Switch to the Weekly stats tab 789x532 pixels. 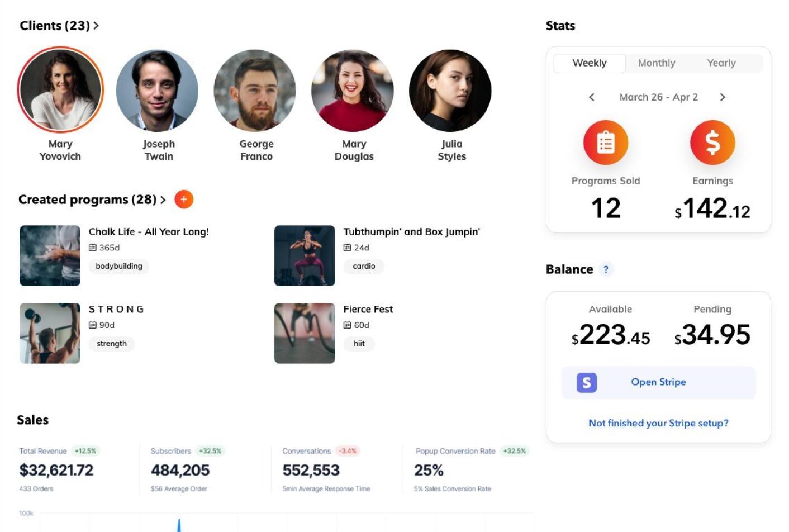[x=590, y=63]
